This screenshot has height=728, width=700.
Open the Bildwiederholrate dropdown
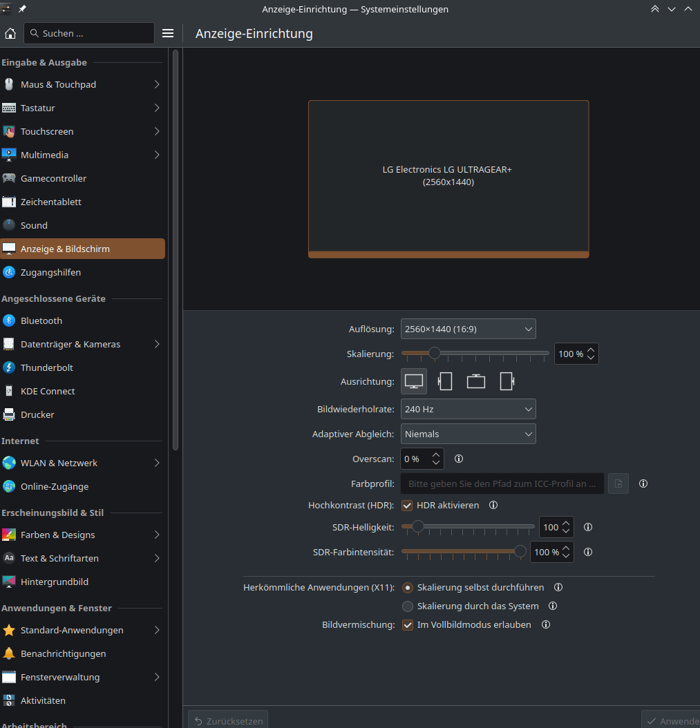click(x=469, y=409)
